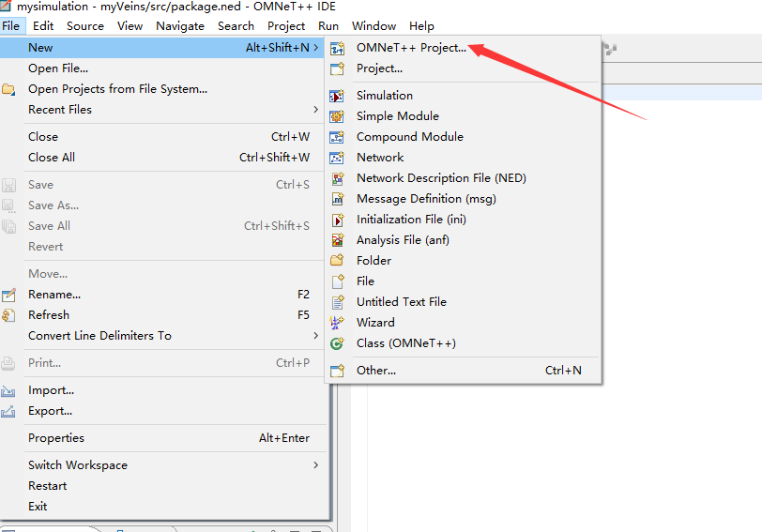Choose Compound Module entry
The width and height of the screenshot is (762, 532).
pos(464,137)
